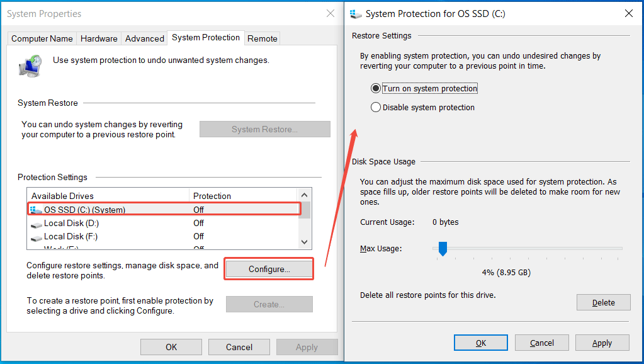Click the System Restore button
This screenshot has height=364, width=644.
click(264, 128)
